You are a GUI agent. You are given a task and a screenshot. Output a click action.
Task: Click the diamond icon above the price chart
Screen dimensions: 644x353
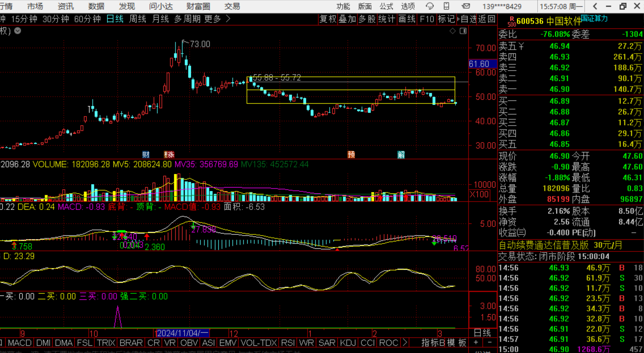(x=452, y=31)
